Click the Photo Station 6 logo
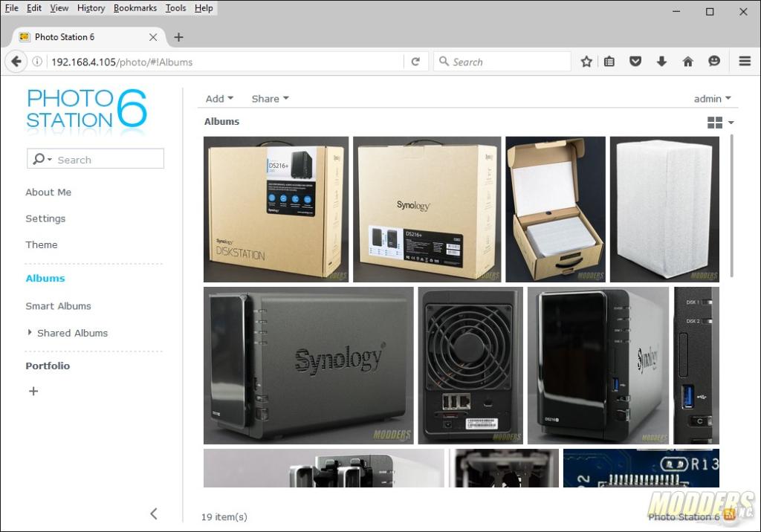The height and width of the screenshot is (532, 761). click(85, 110)
